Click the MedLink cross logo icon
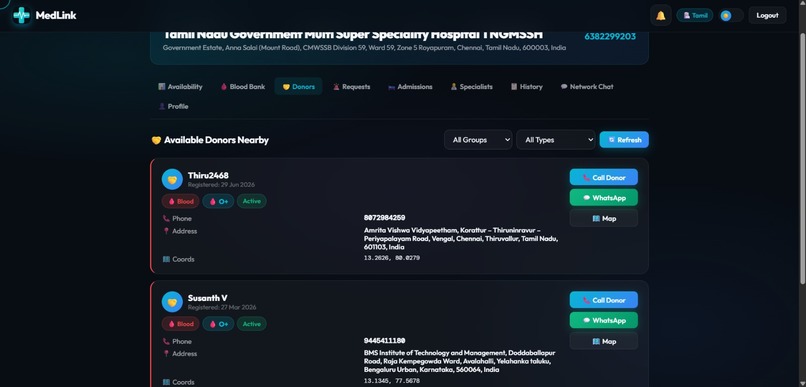806x387 pixels. tap(21, 15)
